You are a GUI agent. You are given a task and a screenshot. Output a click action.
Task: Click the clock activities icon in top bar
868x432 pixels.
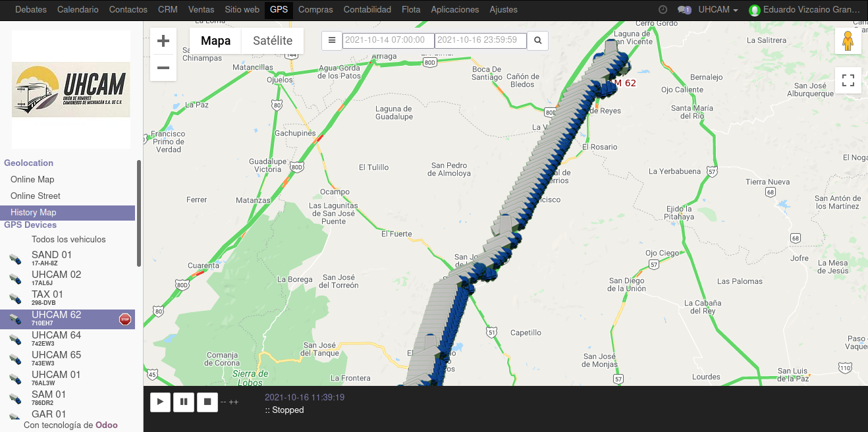tap(663, 10)
